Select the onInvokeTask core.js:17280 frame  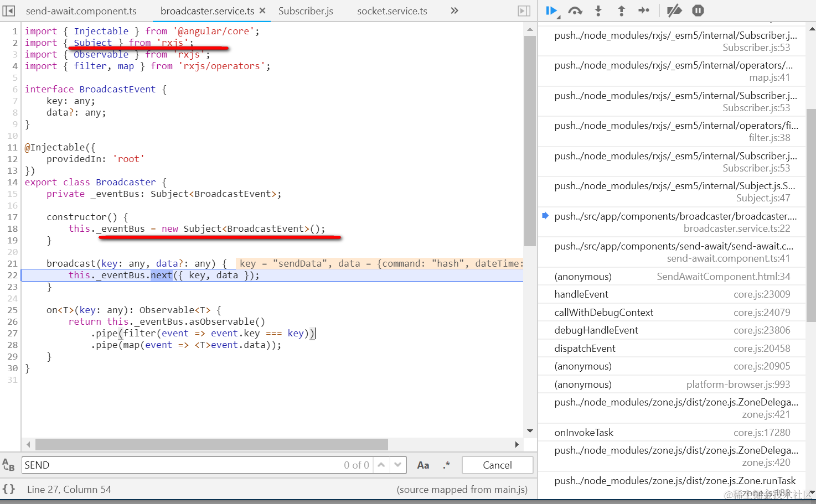(672, 433)
